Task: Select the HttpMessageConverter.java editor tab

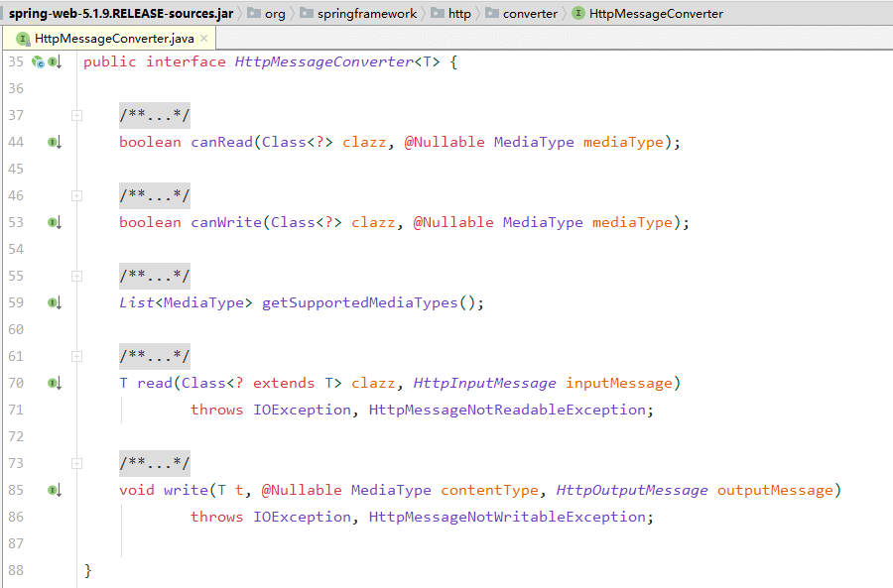Action: click(x=113, y=39)
